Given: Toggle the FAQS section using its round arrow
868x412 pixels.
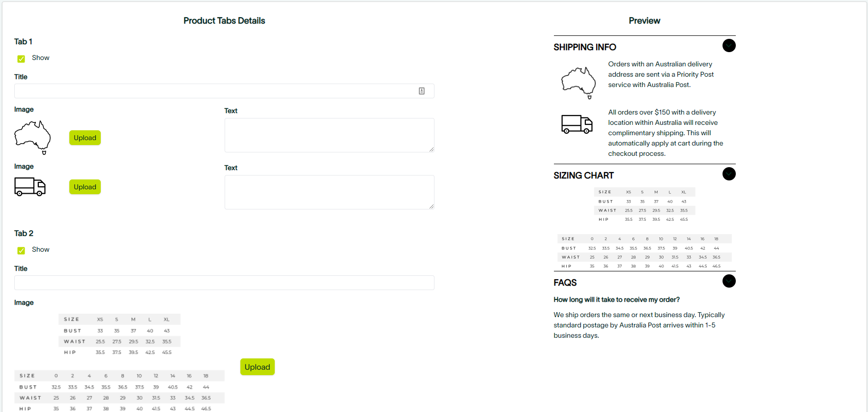Looking at the screenshot, I should pos(729,281).
